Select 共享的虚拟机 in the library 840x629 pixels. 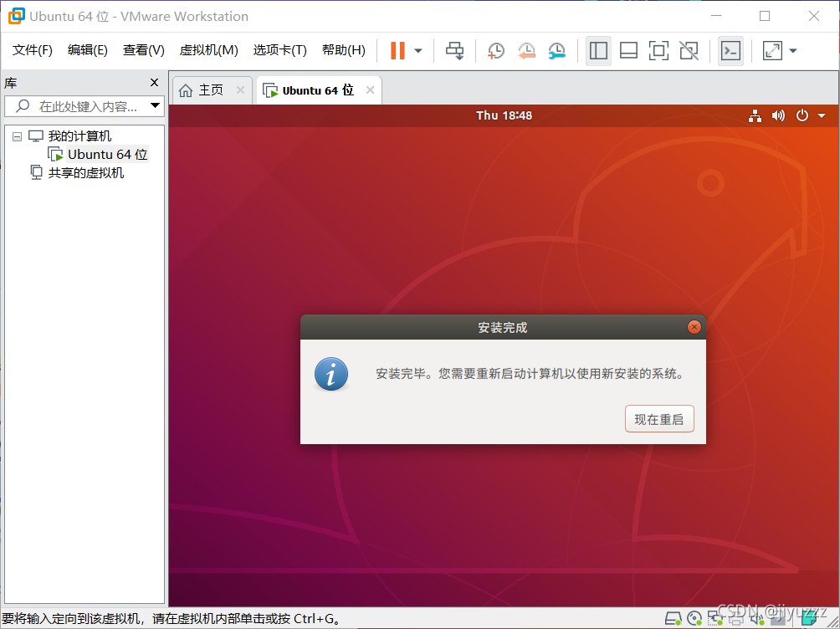85,172
